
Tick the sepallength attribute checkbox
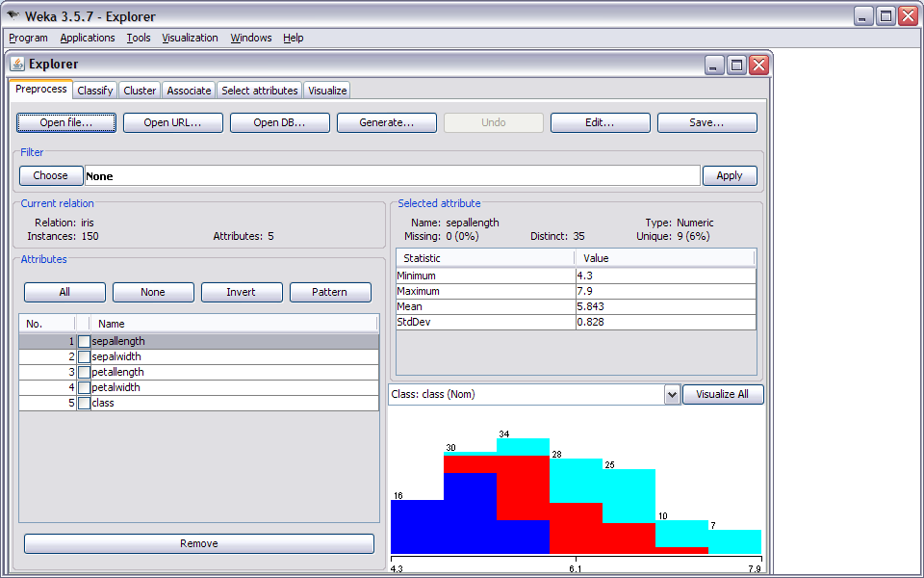[85, 341]
